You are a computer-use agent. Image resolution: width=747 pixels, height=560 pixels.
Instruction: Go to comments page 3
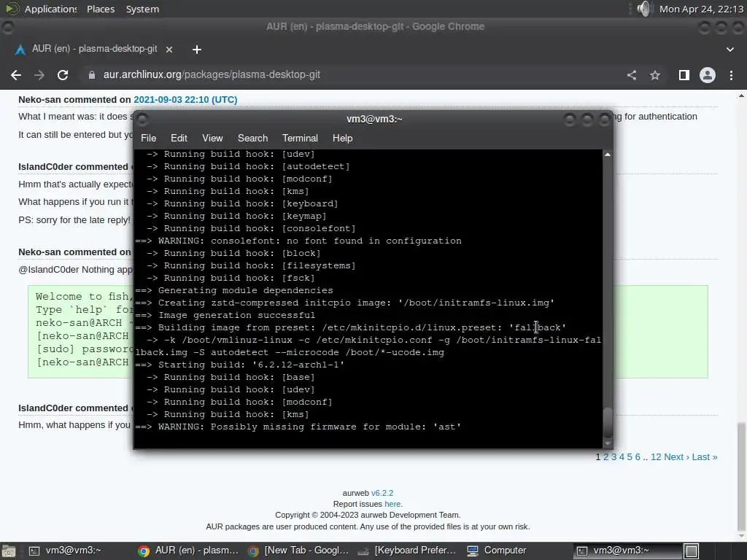(614, 457)
